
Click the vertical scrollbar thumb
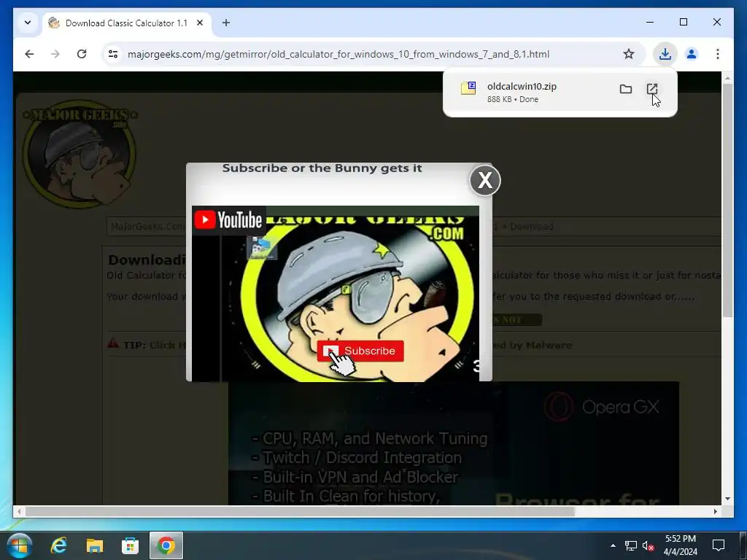[x=727, y=200]
